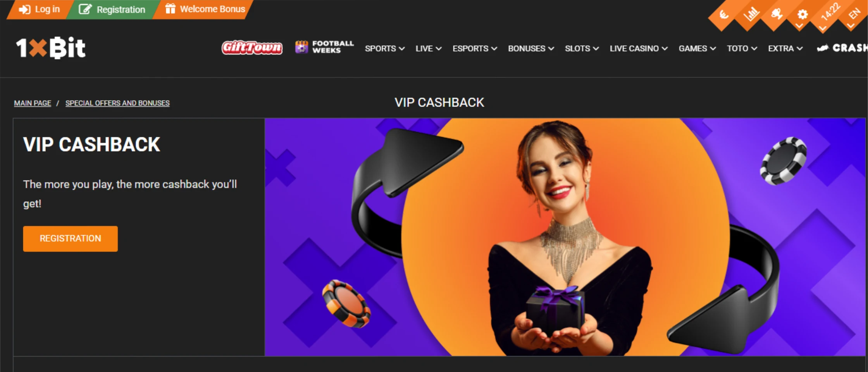The image size is (868, 372).
Task: Click the Log in button
Action: point(39,9)
